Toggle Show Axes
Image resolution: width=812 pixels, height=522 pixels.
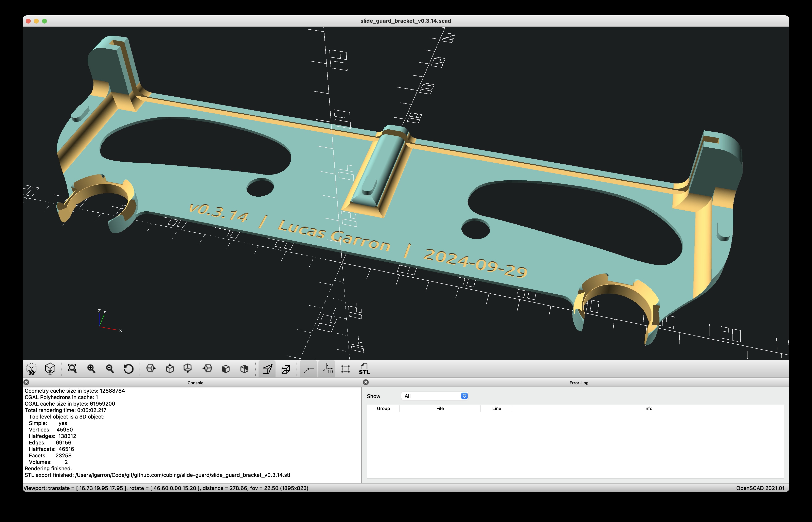308,369
